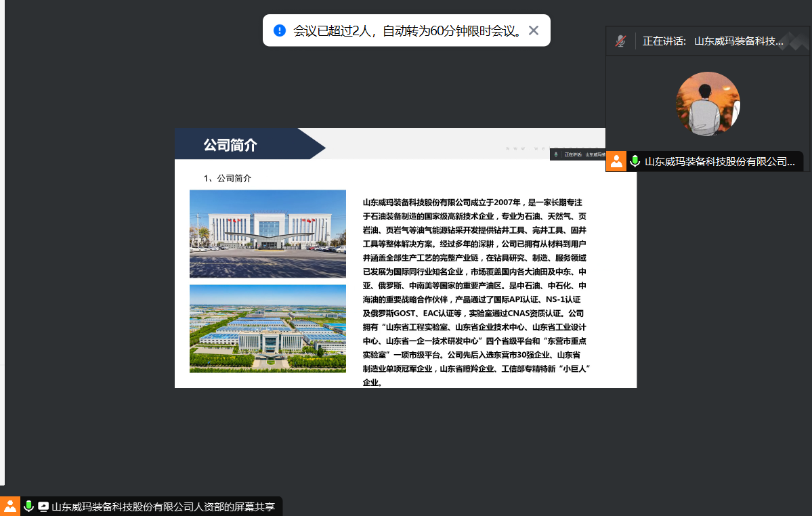812x516 pixels.
Task: Click the blue info icon in the notification
Action: pyautogui.click(x=280, y=30)
